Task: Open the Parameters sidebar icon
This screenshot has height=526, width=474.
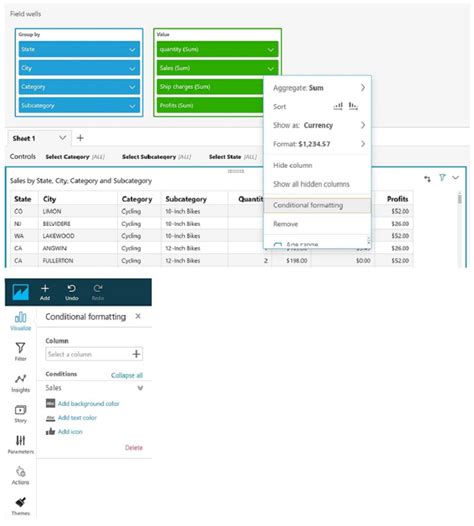Action: pyautogui.click(x=20, y=444)
